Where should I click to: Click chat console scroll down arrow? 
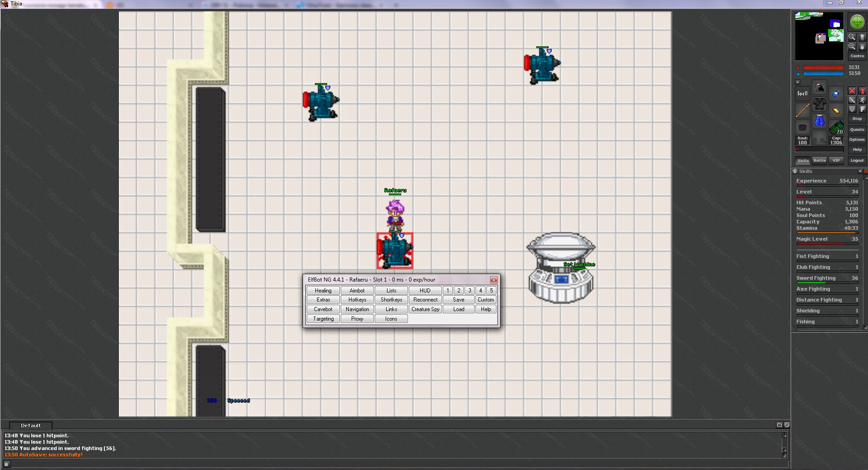[785, 455]
